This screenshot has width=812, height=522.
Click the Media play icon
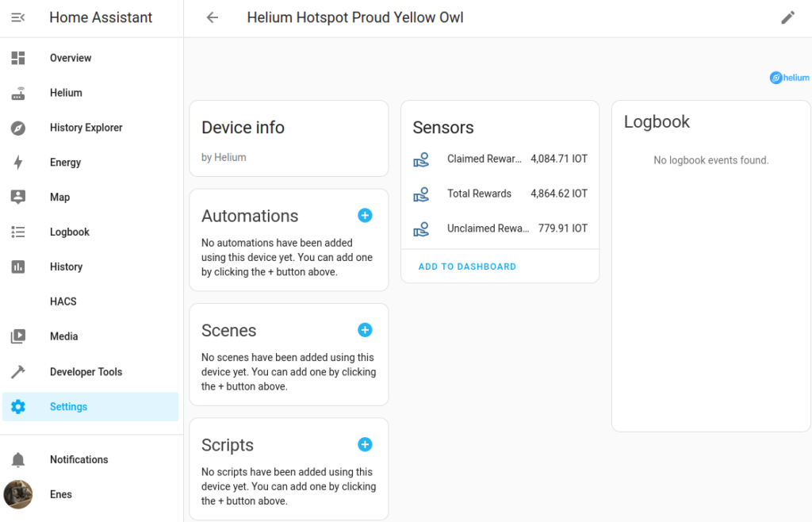(18, 336)
